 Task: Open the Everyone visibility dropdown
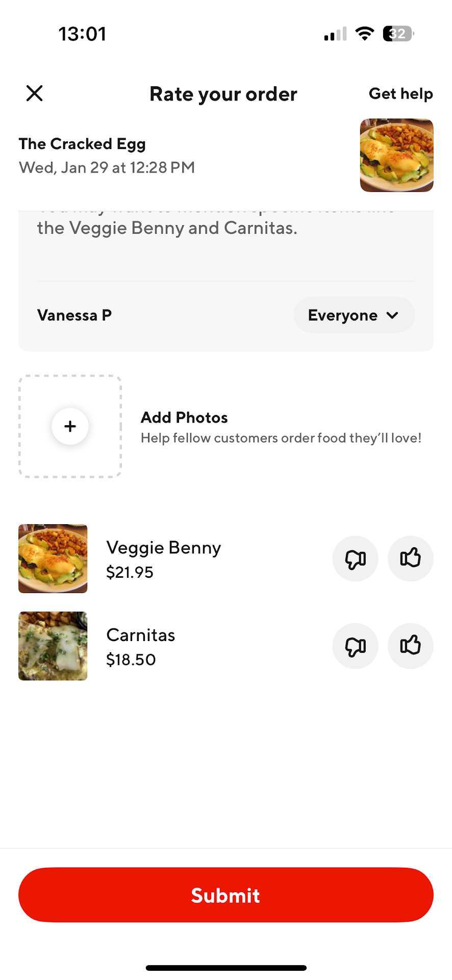pos(354,315)
